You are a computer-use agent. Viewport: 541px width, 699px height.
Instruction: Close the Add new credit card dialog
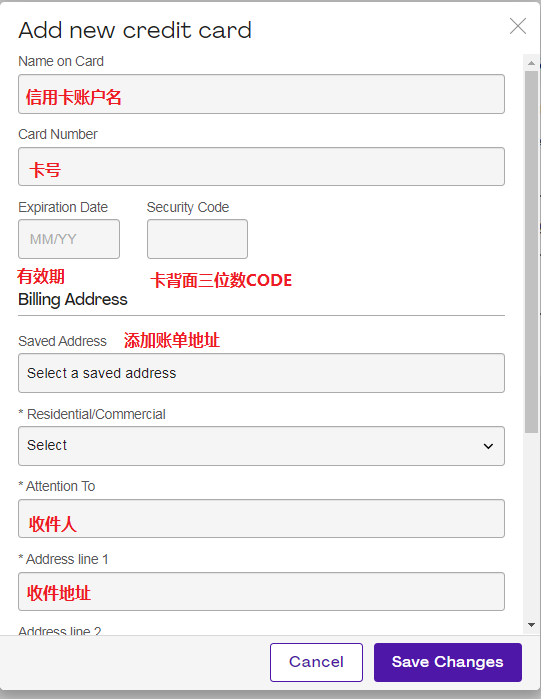(x=518, y=26)
